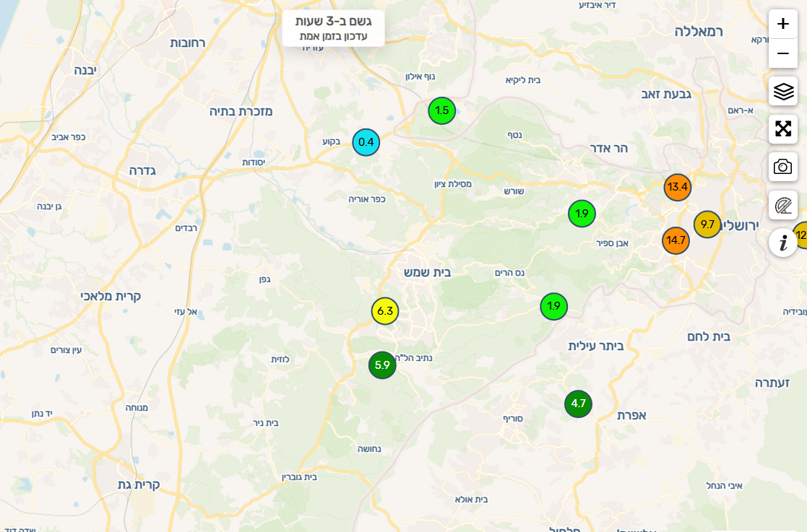
Task: Show map information via the i button
Action: coord(783,243)
